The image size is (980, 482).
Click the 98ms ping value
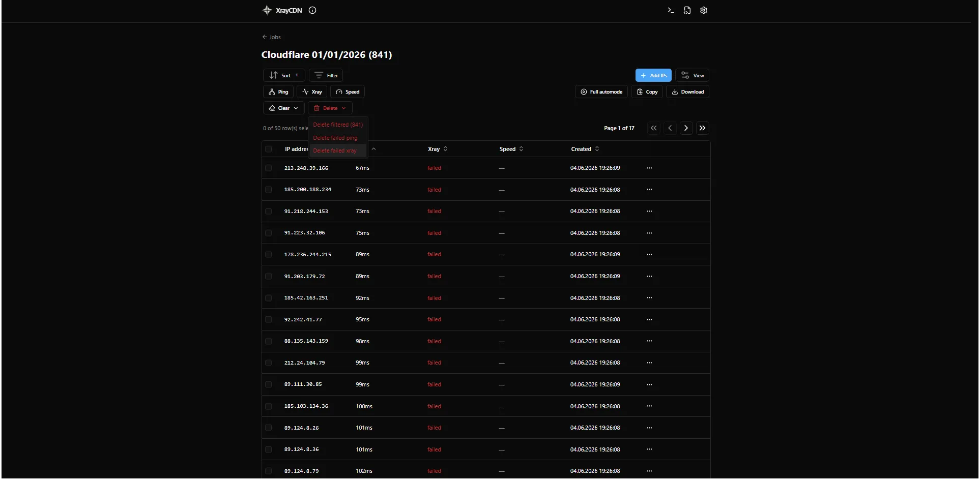pos(362,341)
